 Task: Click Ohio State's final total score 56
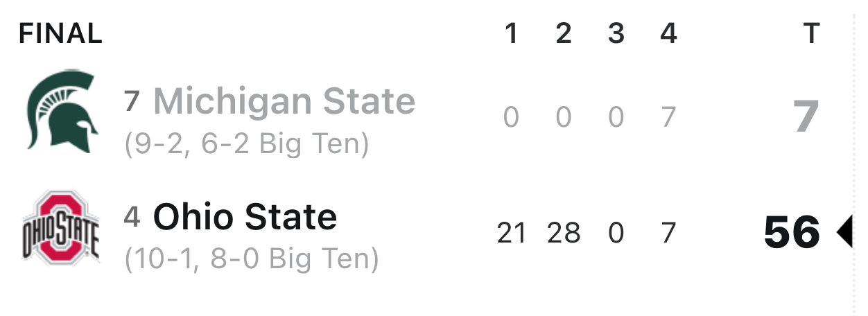pos(792,232)
